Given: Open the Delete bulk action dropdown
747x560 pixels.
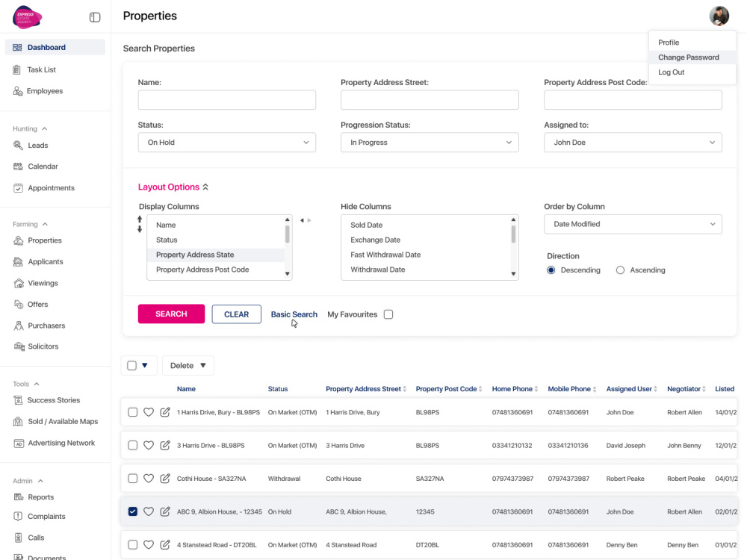Looking at the screenshot, I should [188, 366].
